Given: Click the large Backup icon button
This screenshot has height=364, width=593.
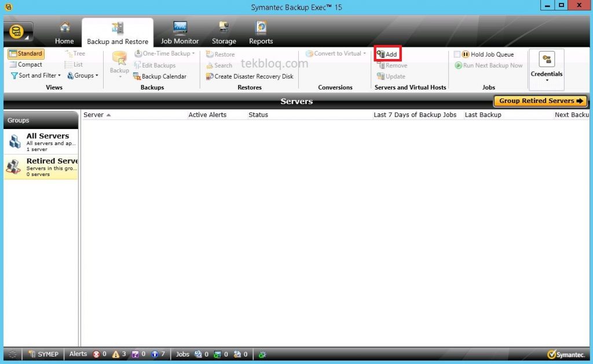Looking at the screenshot, I should click(x=119, y=64).
